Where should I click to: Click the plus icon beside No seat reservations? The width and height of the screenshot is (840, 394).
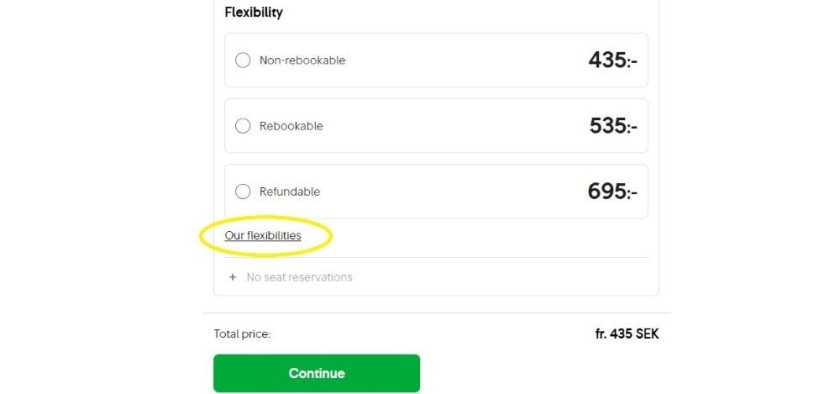(232, 277)
